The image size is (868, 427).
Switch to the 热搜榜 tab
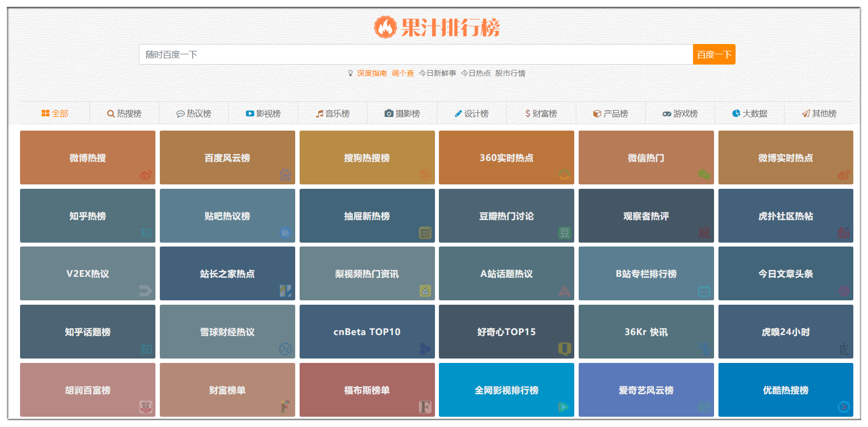124,113
